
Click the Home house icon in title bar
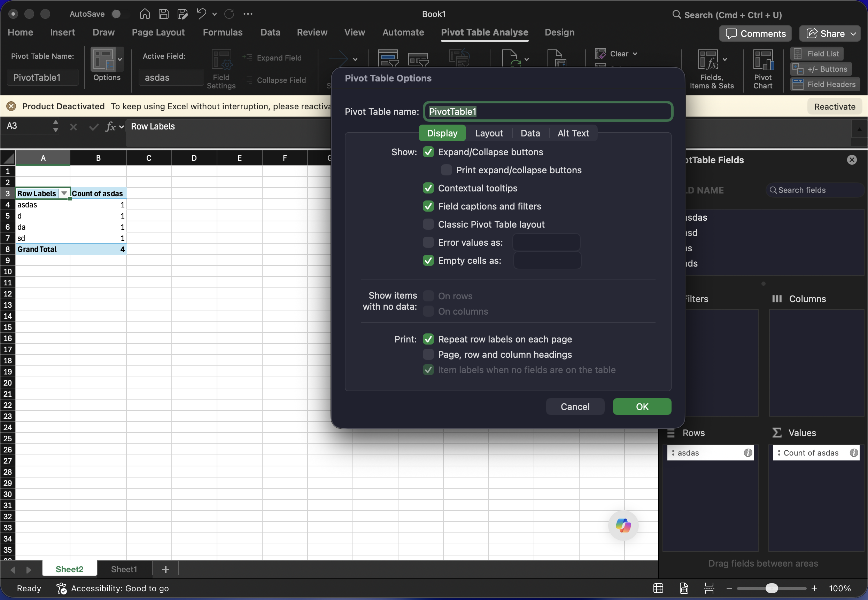click(x=145, y=14)
